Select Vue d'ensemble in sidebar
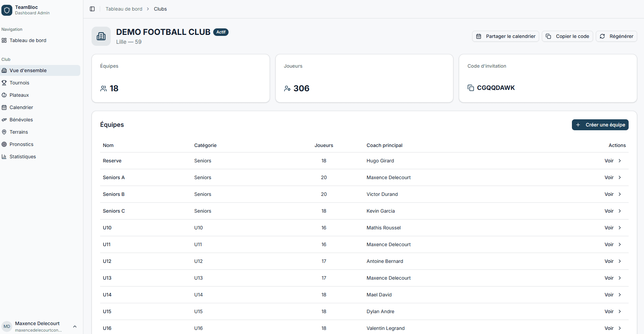 (x=28, y=70)
